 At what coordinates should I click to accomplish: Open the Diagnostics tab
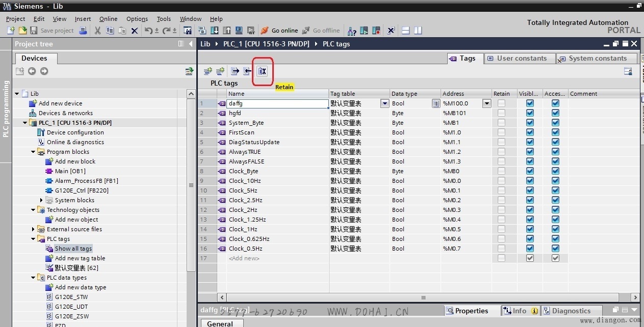(x=571, y=311)
